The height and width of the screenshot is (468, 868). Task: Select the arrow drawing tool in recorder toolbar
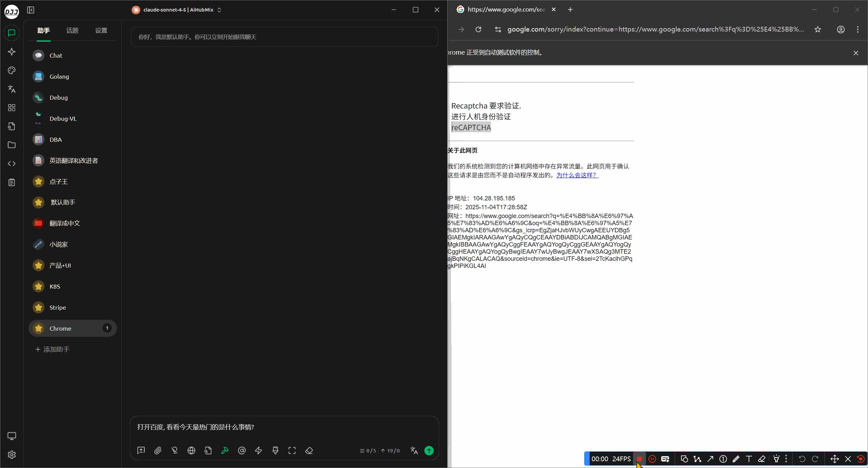(x=710, y=459)
